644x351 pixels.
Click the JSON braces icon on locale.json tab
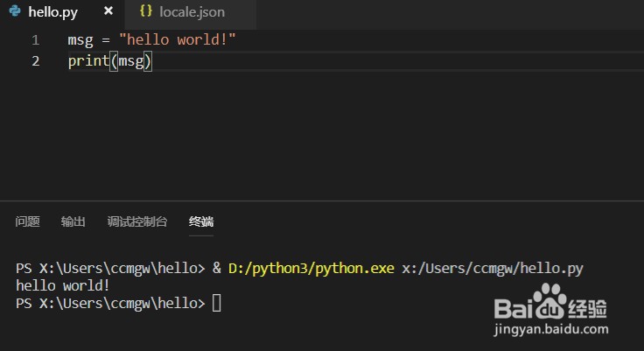(146, 12)
